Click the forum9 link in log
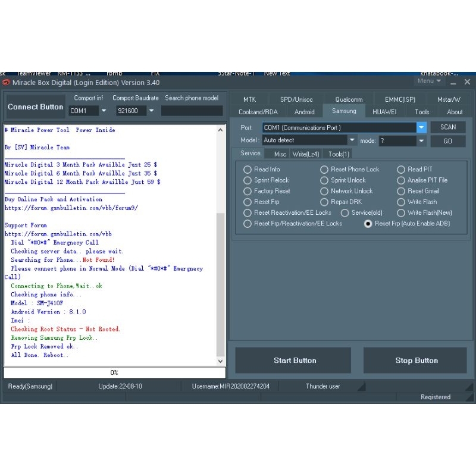This screenshot has width=476, height=476. (x=71, y=208)
